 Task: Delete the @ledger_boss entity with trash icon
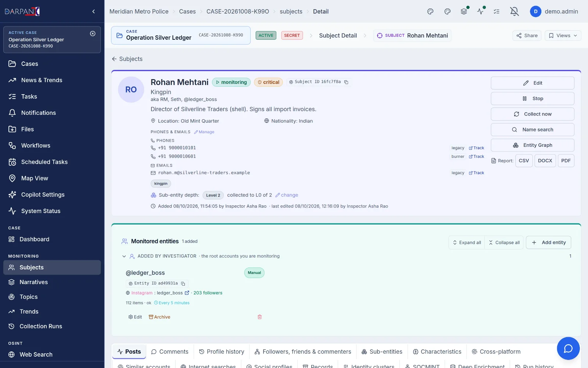tap(259, 317)
